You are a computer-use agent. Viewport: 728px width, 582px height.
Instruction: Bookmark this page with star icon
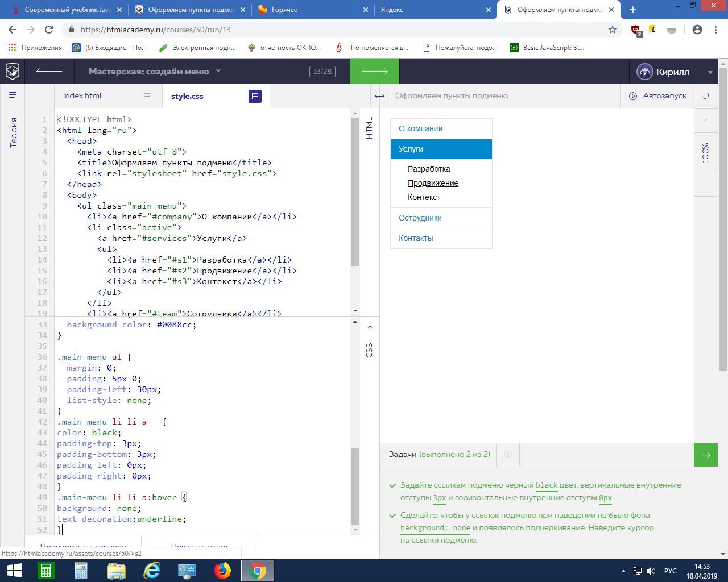click(613, 30)
